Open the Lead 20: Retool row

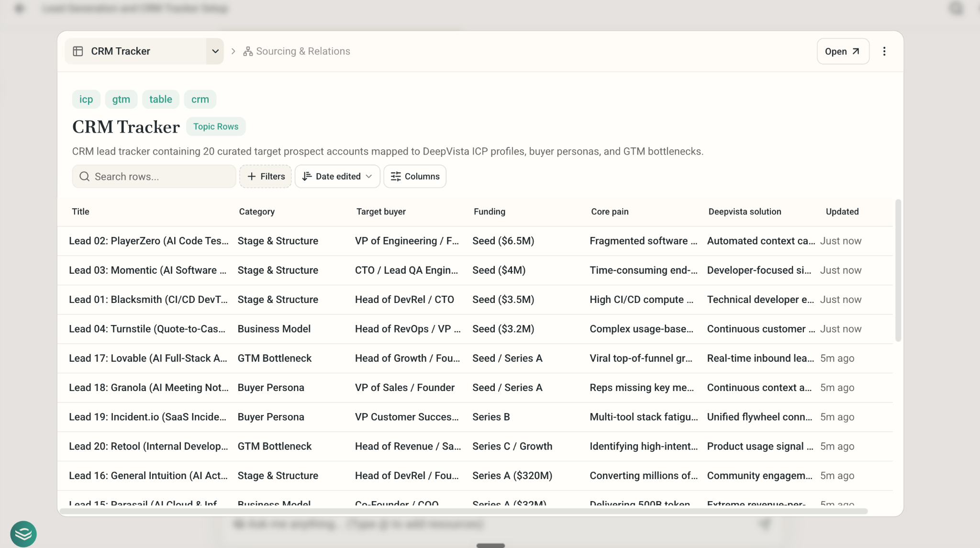tap(475, 446)
